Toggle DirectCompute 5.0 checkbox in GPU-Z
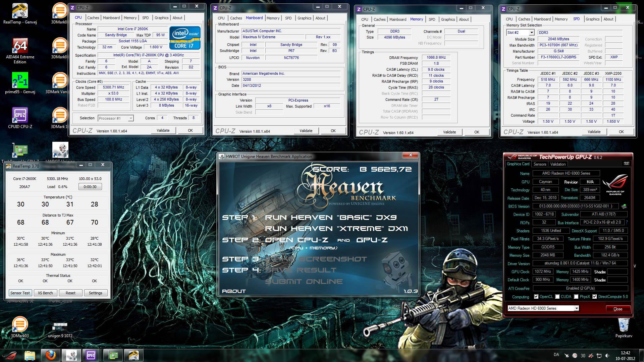The height and width of the screenshot is (362, 644). 595,297
